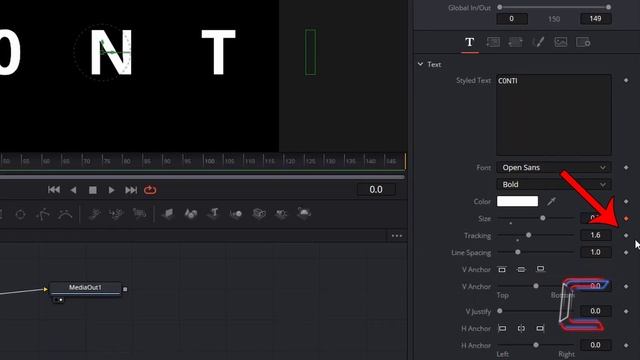Click the Line Spacing slider handle
Screen dimensions: 640x360
click(x=518, y=252)
